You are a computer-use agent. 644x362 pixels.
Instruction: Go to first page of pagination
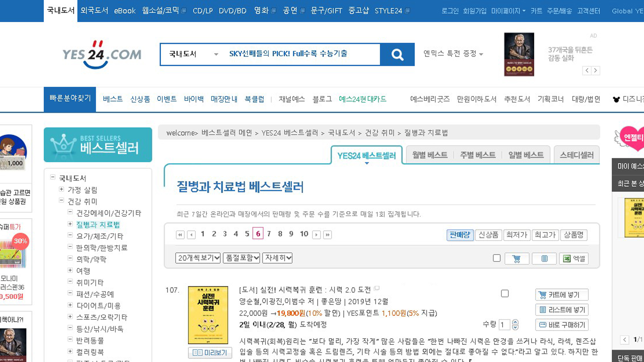click(x=180, y=235)
